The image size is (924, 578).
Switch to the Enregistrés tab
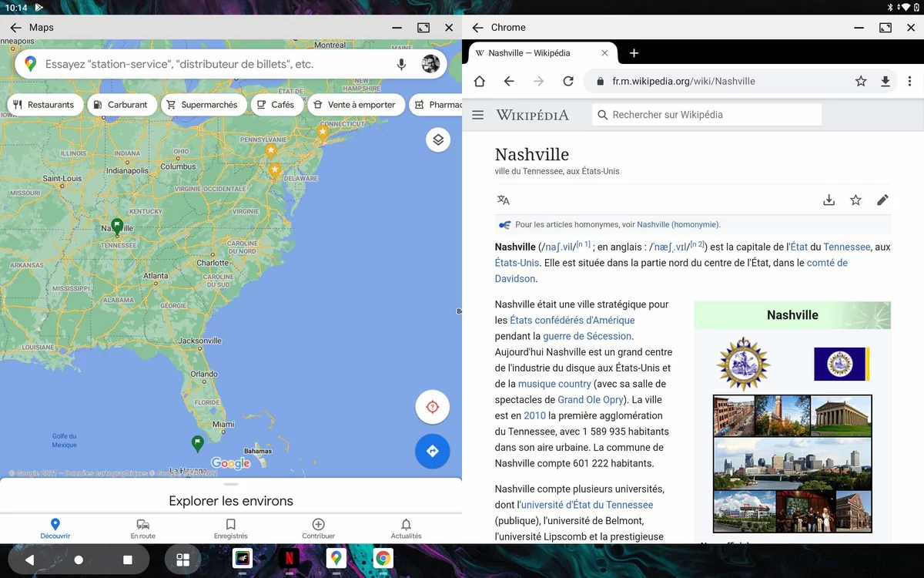(231, 529)
